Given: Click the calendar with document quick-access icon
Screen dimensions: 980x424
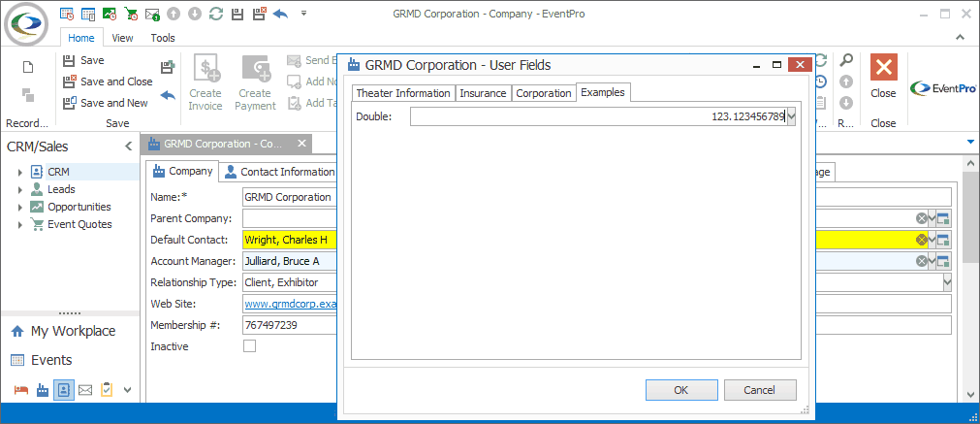Looking at the screenshot, I should 88,14.
